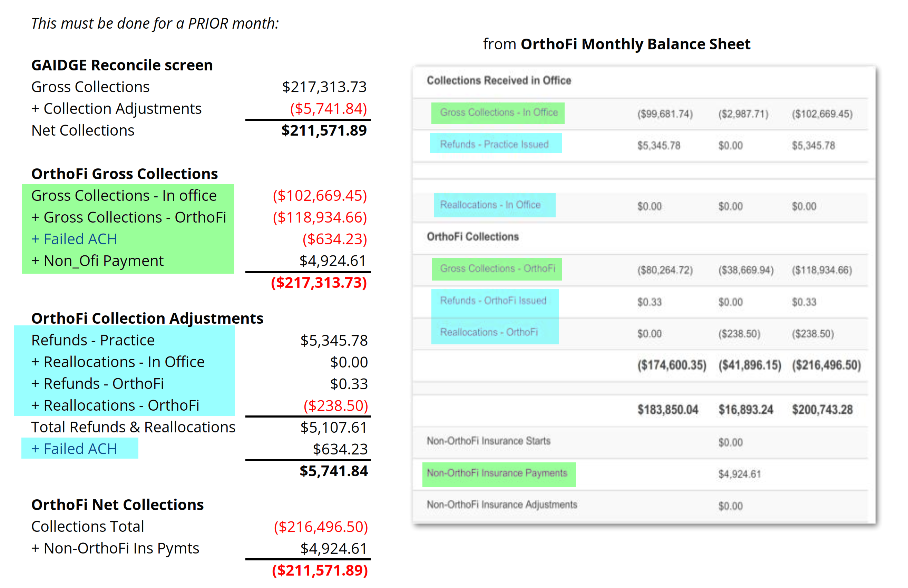This screenshot has height=588, width=908.
Task: Click Non-OrthoFi Insurance Adjustments row
Action: coord(502,505)
